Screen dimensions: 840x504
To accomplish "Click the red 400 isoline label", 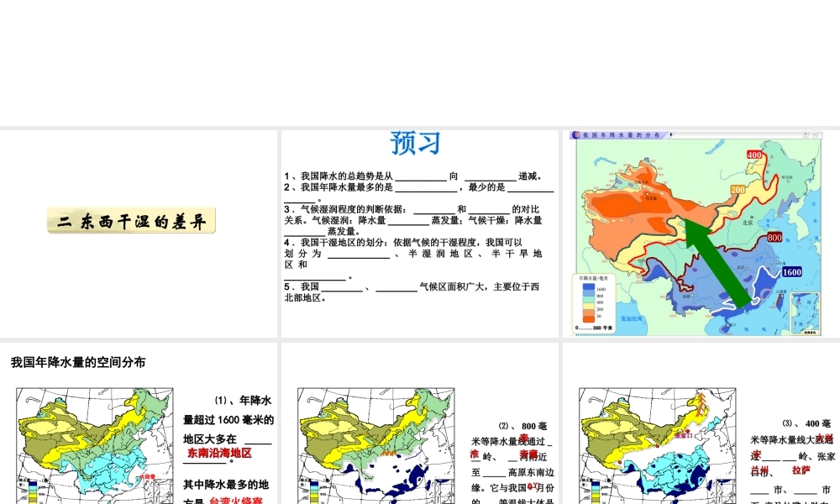I will tap(754, 155).
